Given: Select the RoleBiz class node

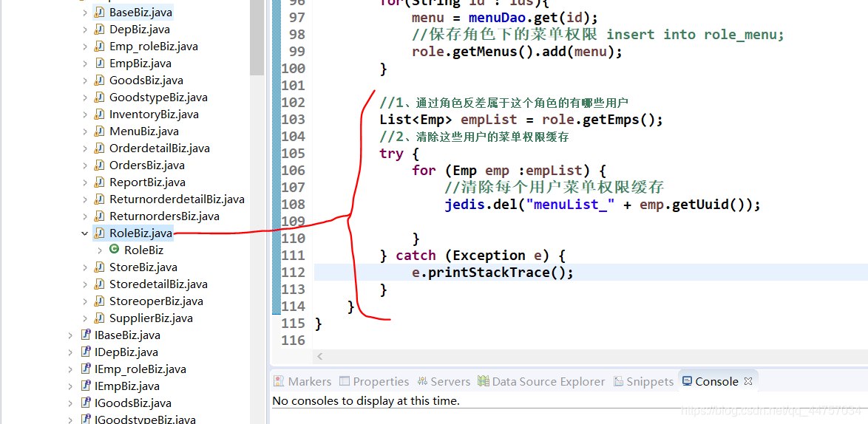Looking at the screenshot, I should click(143, 250).
